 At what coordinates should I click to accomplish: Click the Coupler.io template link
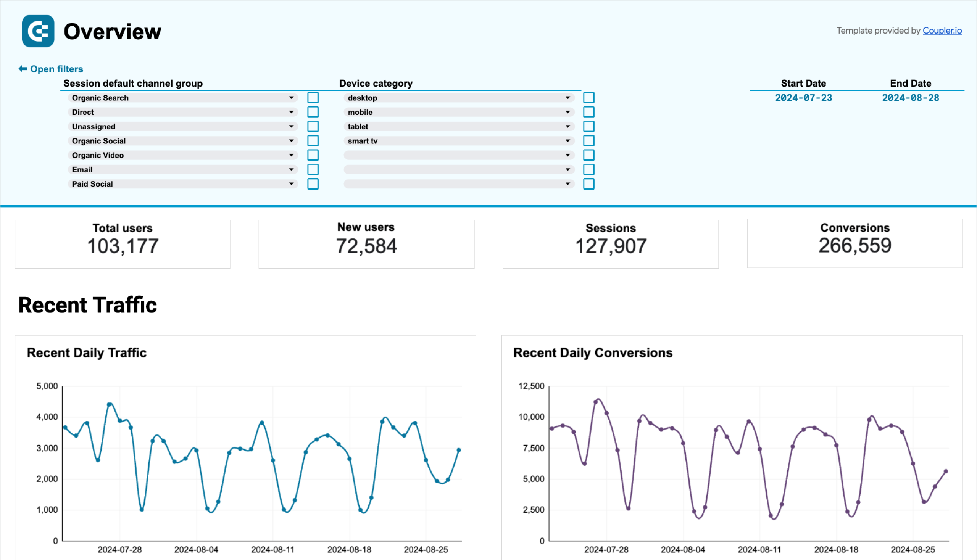(x=944, y=31)
